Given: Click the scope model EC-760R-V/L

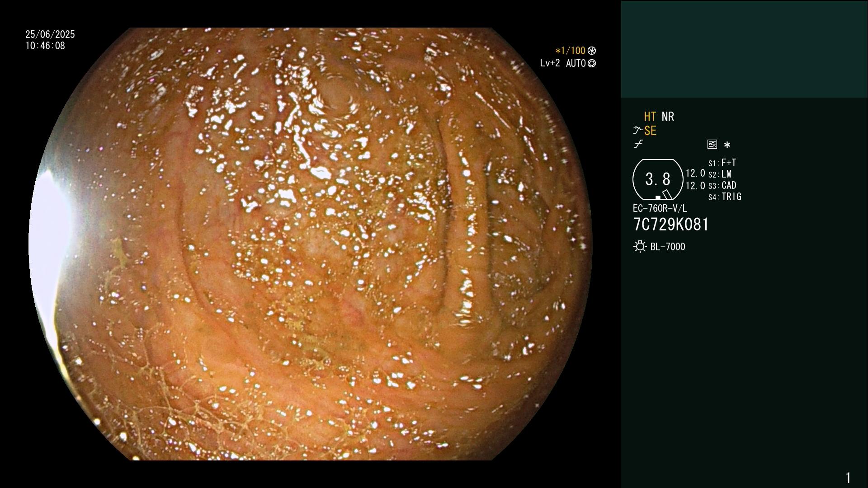Looking at the screenshot, I should click(x=660, y=208).
